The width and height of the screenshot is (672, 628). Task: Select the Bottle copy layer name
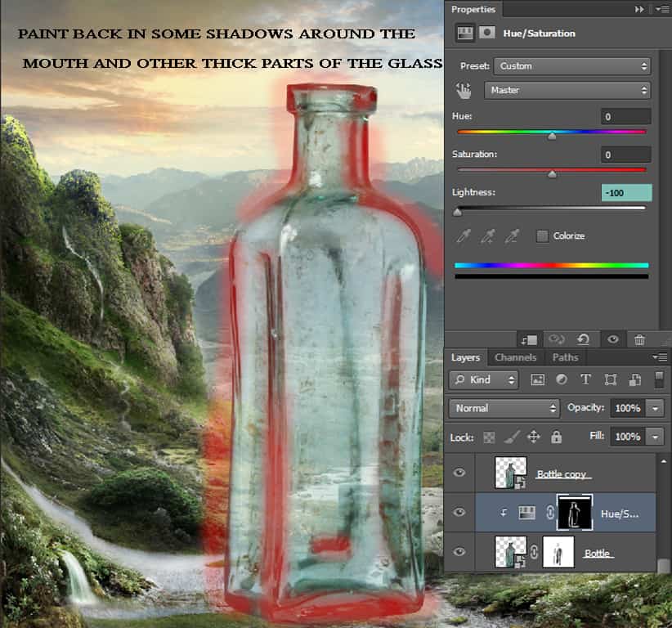click(562, 474)
